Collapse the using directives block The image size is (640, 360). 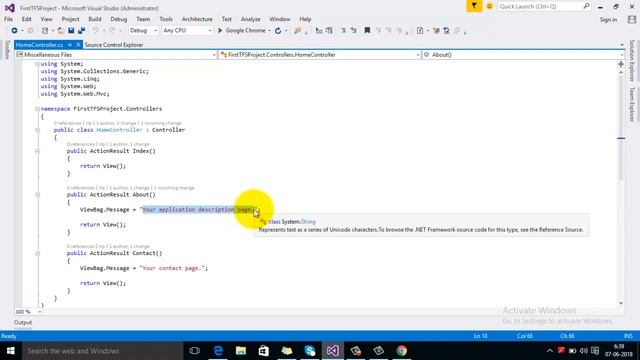pyautogui.click(x=37, y=64)
